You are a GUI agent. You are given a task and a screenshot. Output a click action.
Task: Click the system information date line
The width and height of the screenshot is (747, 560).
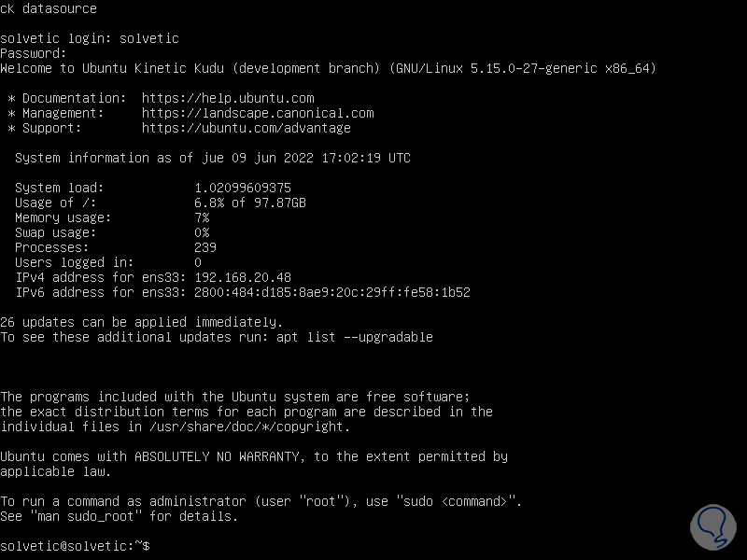[213, 158]
